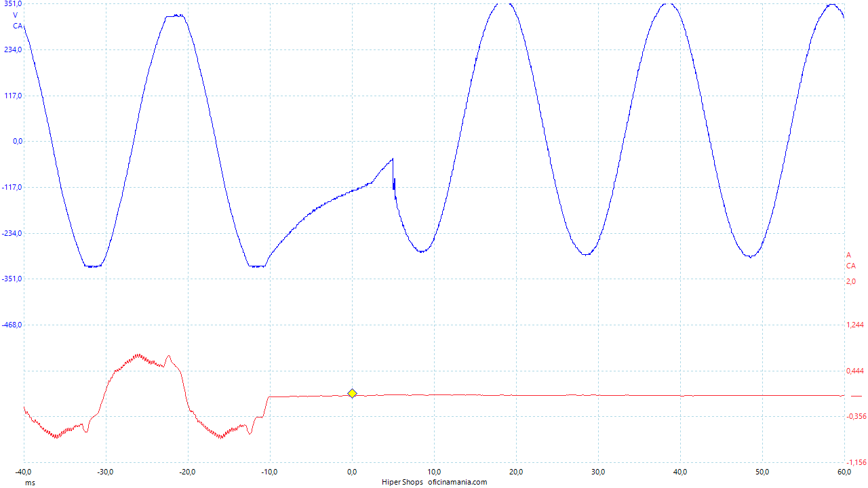Image resolution: width=868 pixels, height=488 pixels.
Task: Click the red zero-level dash marker
Action: (856, 396)
